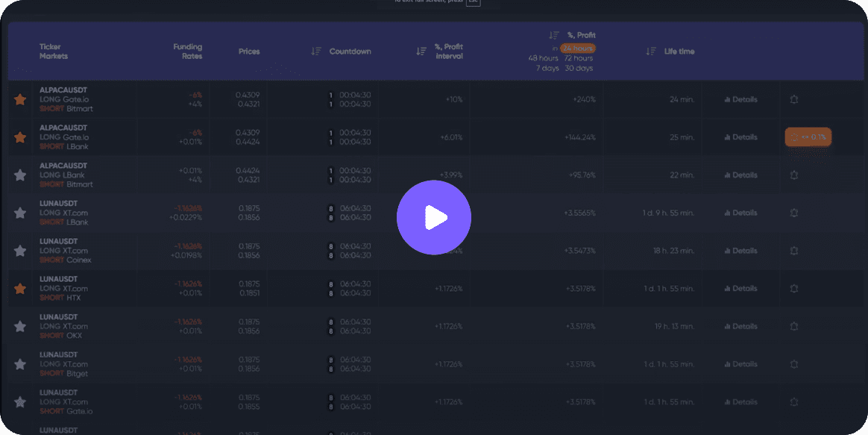The height and width of the screenshot is (435, 868).
Task: Open Details for LUNAUSDT XT.com / Gate.io
Action: pyautogui.click(x=740, y=401)
